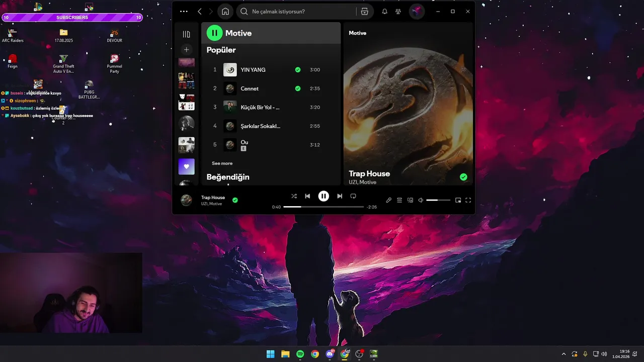Toggle shuffle playback
Image resolution: width=644 pixels, height=362 pixels.
point(294,196)
